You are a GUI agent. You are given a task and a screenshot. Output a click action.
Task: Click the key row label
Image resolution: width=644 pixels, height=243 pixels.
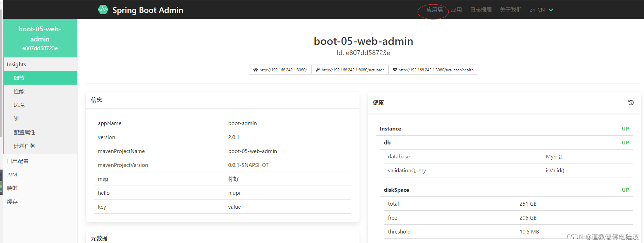click(102, 207)
